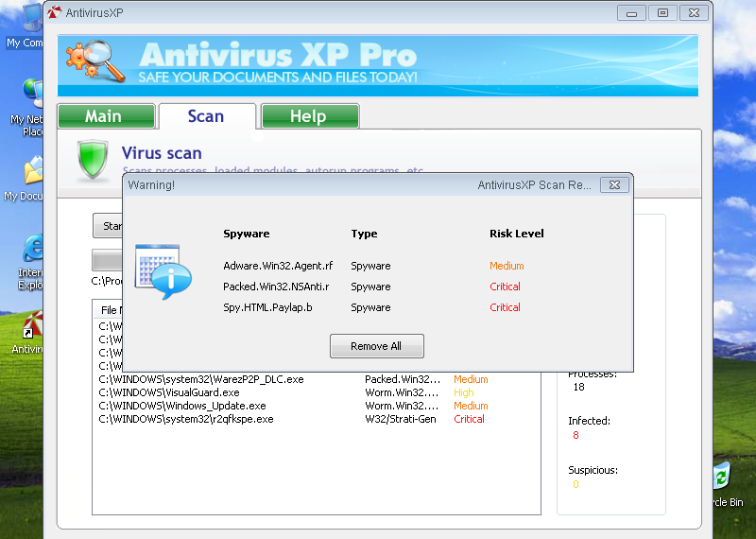
Task: Click the Infected count value 8
Action: click(576, 435)
